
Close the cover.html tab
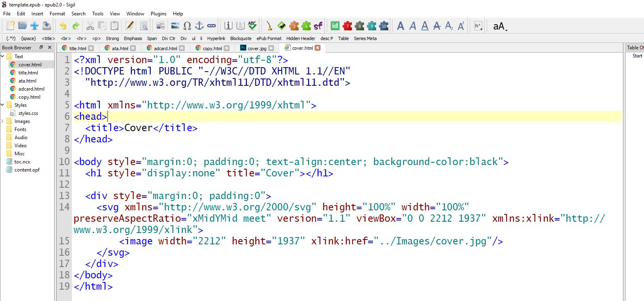318,48
